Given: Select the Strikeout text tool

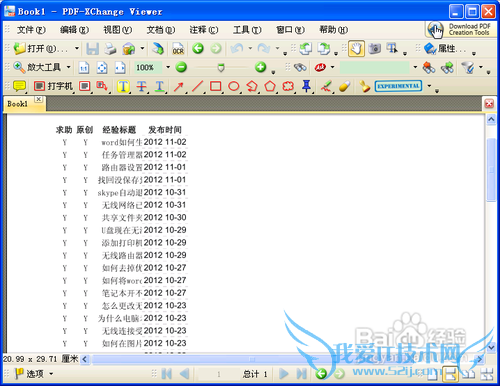Looking at the screenshot, I should tap(141, 87).
